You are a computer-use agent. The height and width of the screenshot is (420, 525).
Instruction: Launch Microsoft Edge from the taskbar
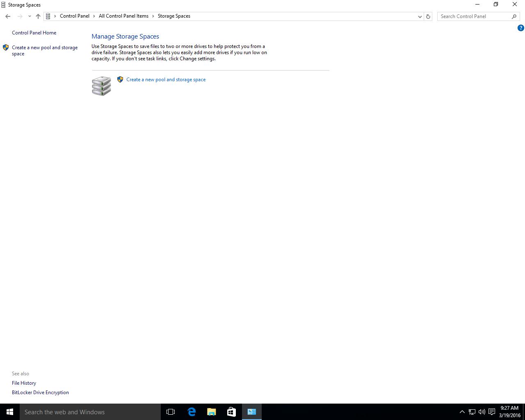[191, 412]
